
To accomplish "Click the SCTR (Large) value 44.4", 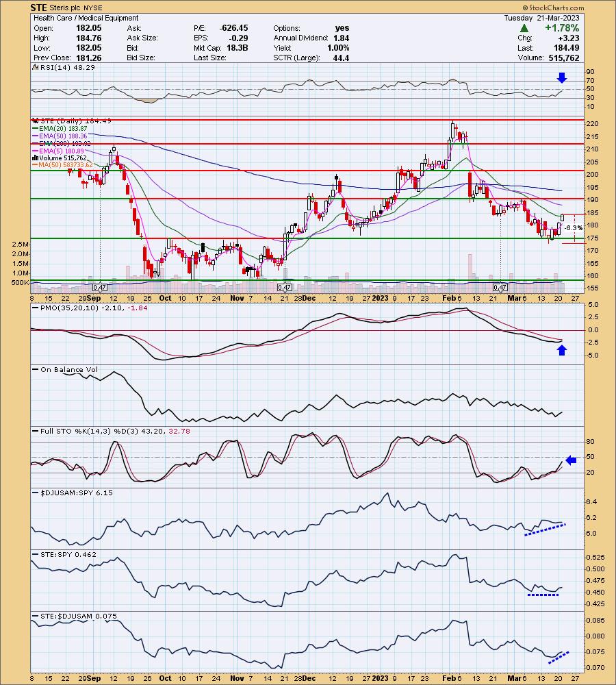I will pos(341,58).
